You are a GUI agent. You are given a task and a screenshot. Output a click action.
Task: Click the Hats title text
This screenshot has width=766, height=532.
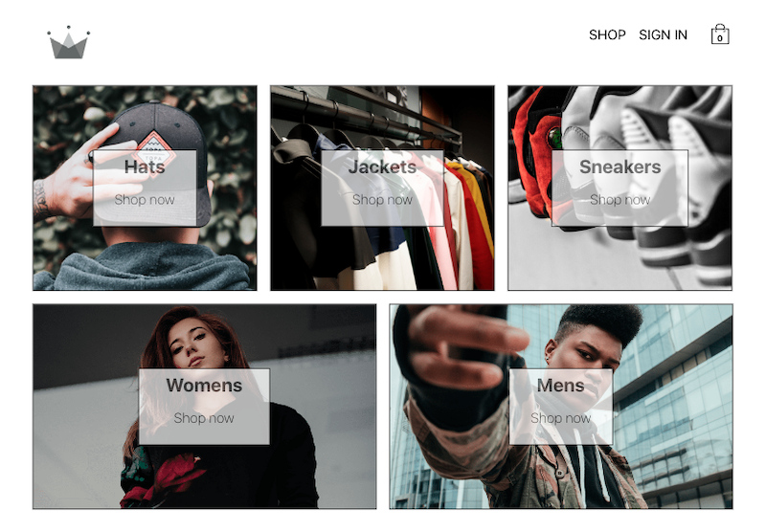145,166
